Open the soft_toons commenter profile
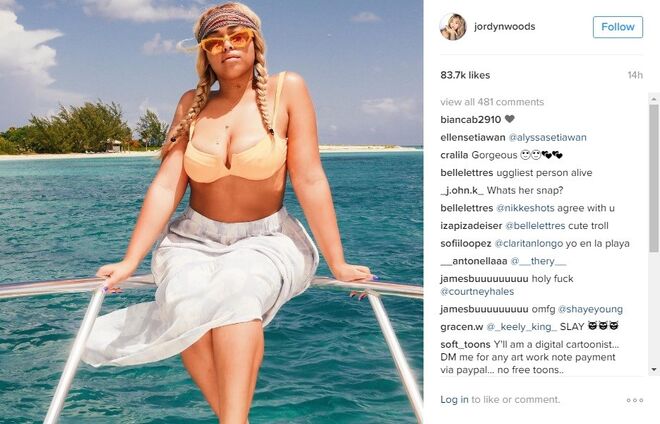This screenshot has height=424, width=660. click(465, 344)
